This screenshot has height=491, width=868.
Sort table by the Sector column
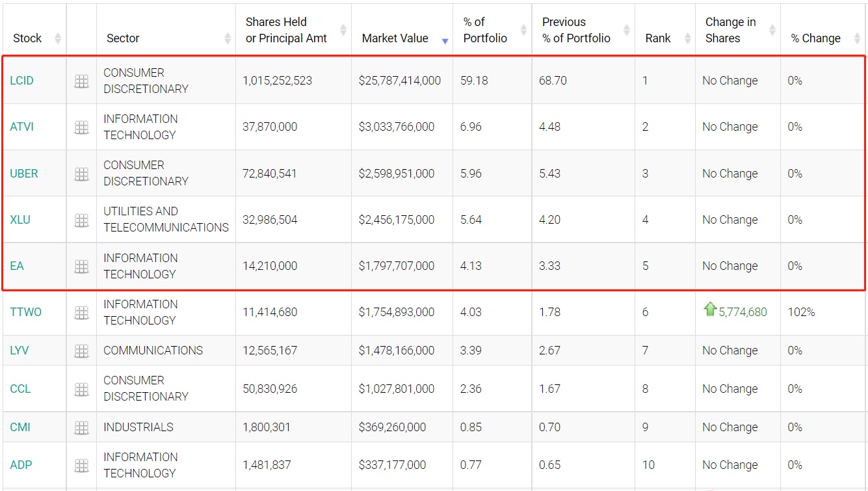[x=123, y=38]
